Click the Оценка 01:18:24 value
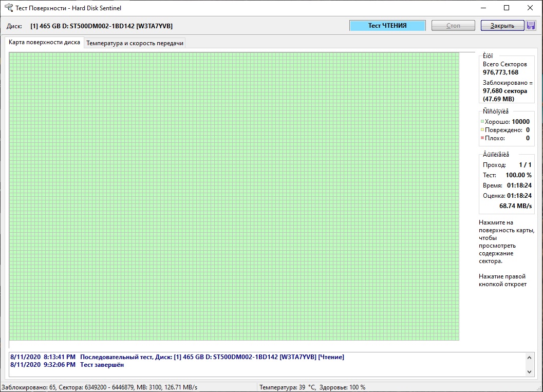 519,196
